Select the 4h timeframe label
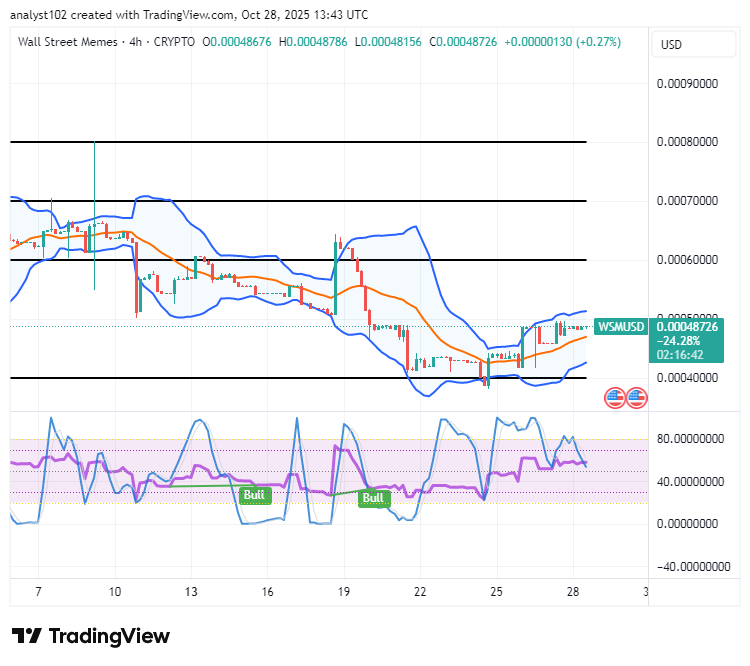Viewport: 750px width, 666px height. [x=135, y=42]
